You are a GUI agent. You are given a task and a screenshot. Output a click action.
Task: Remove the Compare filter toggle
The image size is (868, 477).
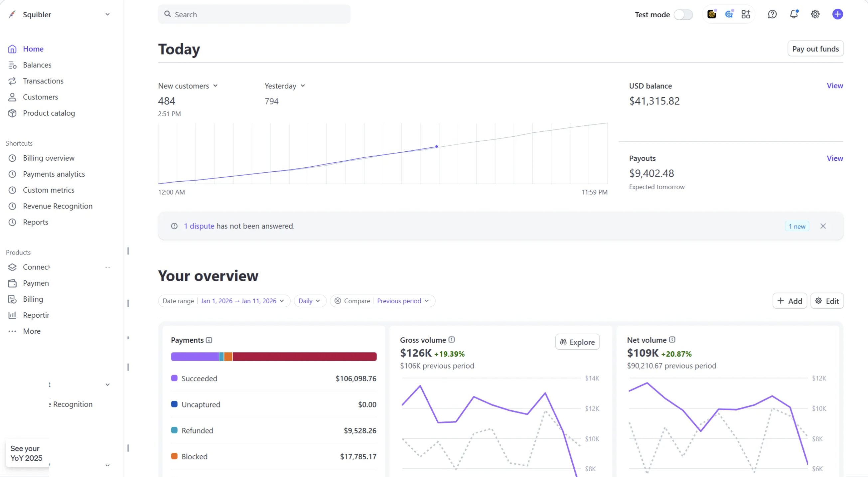click(338, 301)
